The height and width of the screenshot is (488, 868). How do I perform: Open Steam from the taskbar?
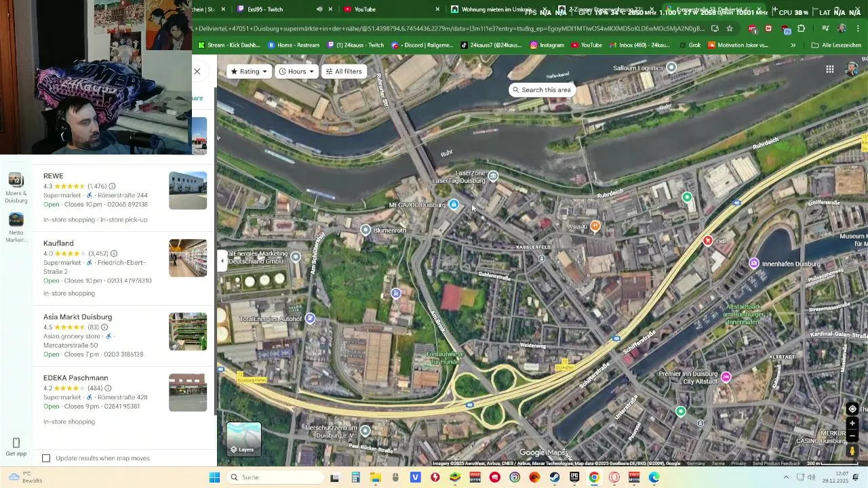(554, 477)
